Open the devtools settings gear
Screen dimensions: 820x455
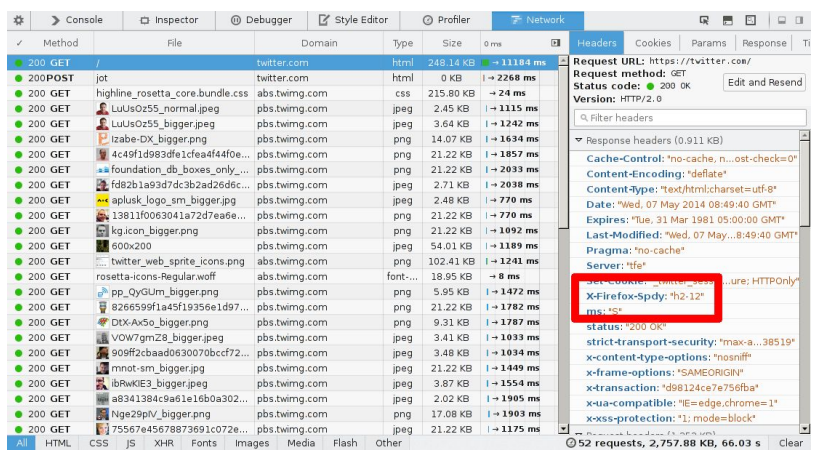point(19,19)
